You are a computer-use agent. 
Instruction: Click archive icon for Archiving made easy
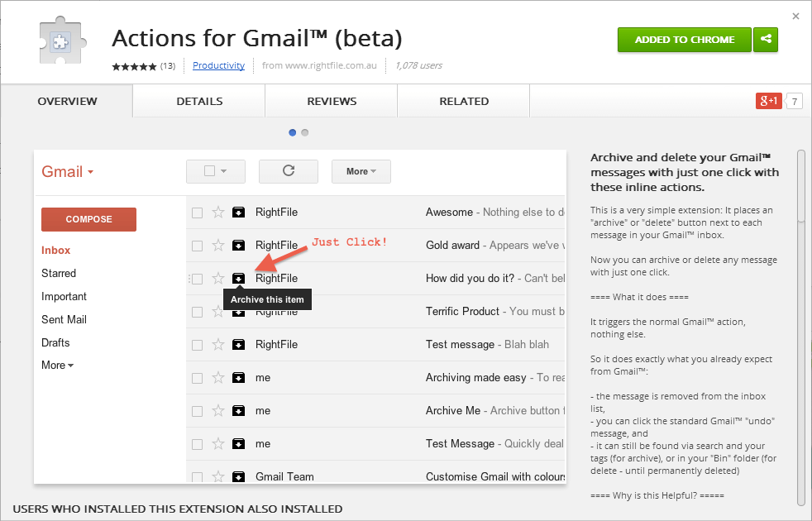238,378
